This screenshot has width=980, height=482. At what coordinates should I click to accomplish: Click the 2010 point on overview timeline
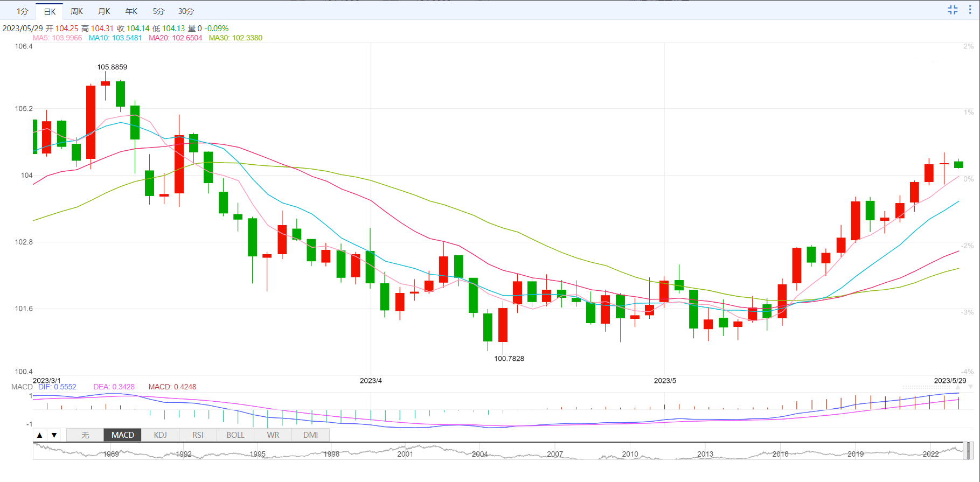click(x=630, y=454)
